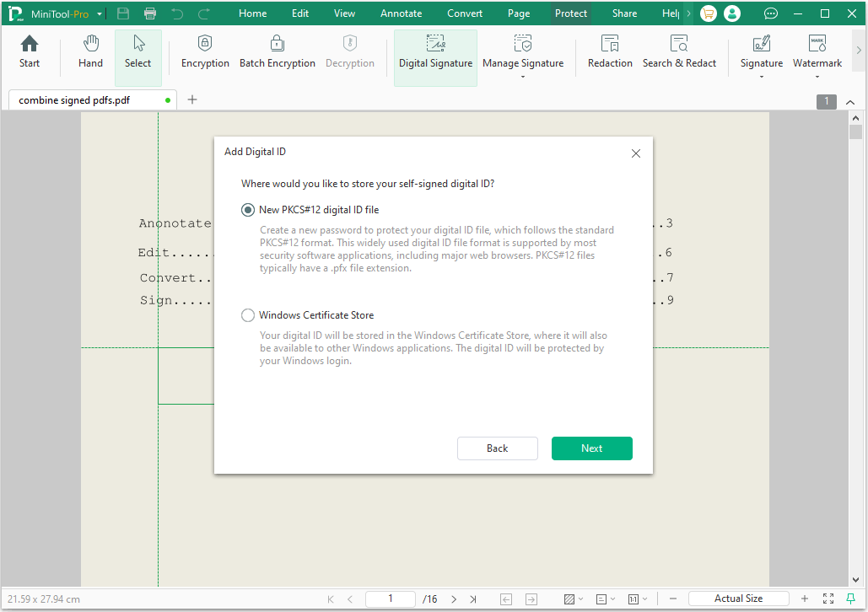This screenshot has width=868, height=612.
Task: Collapse the ribbon with the up chevron
Action: [x=850, y=102]
